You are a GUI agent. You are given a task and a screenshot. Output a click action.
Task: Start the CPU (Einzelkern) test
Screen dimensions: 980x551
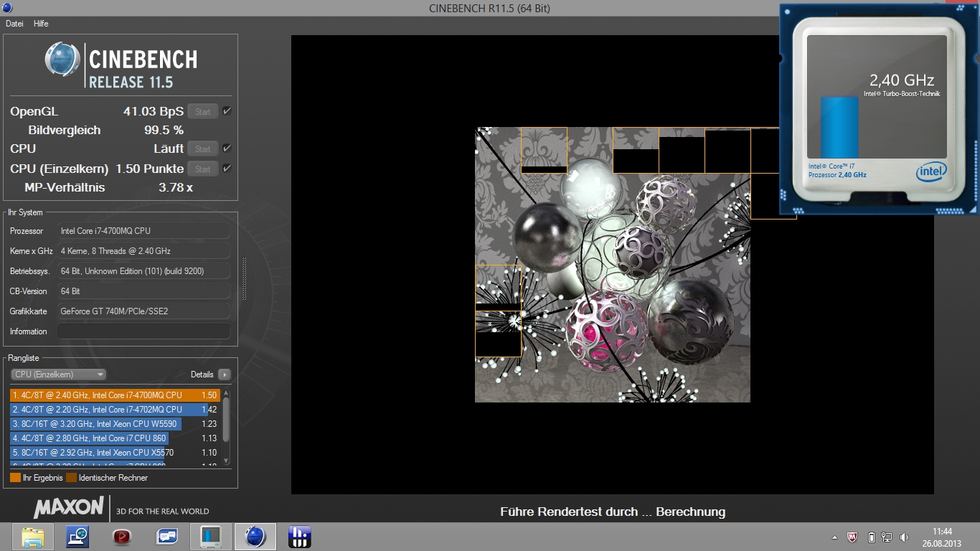point(203,169)
